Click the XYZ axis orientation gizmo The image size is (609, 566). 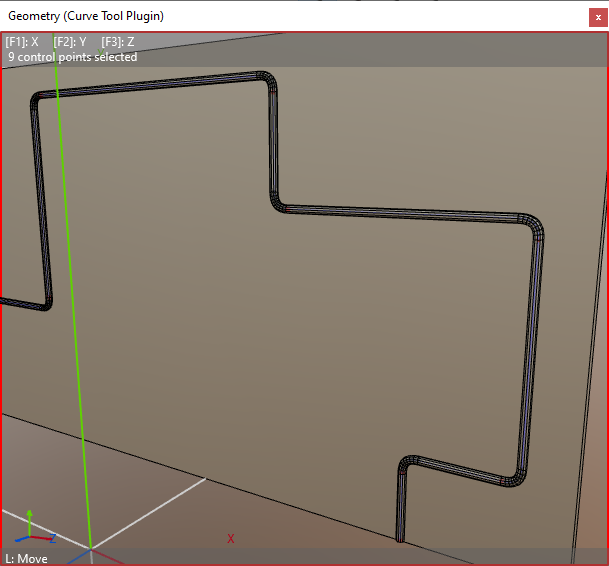point(35,527)
